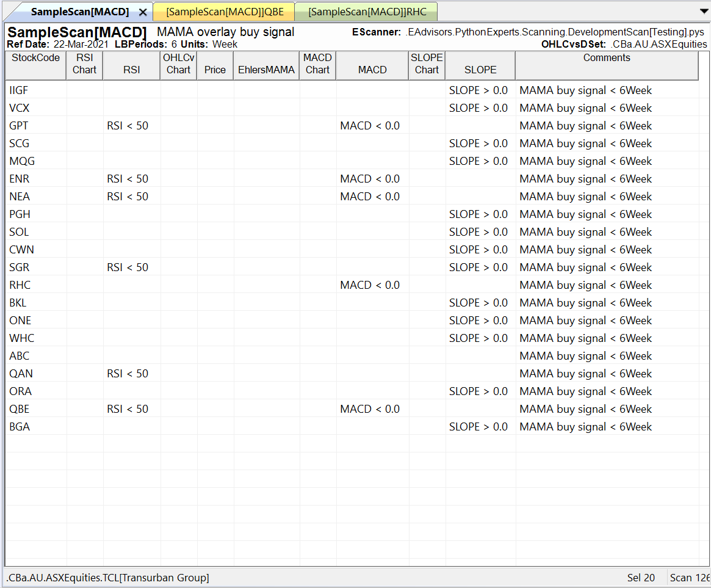711x588 pixels.
Task: Select the SCG stock code
Action: (19, 143)
